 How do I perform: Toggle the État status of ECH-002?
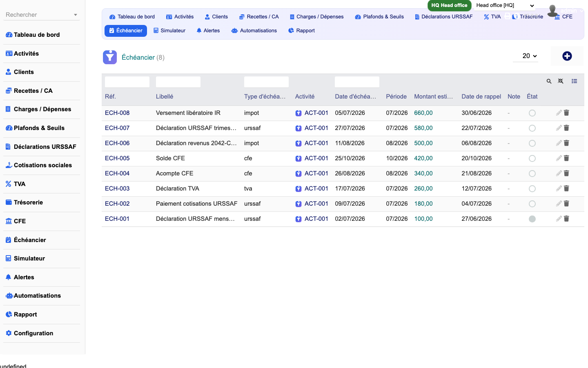point(532,204)
